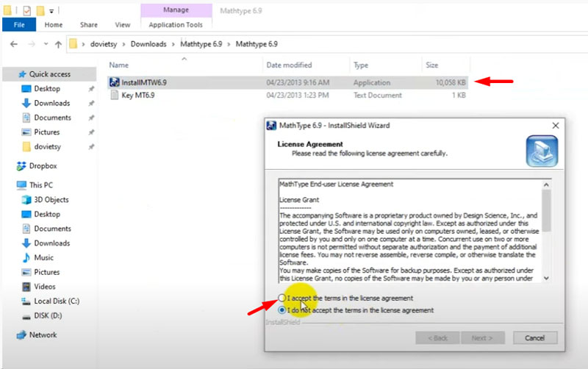The image size is (588, 369).
Task: Open the Music note icon
Action: [x=26, y=257]
